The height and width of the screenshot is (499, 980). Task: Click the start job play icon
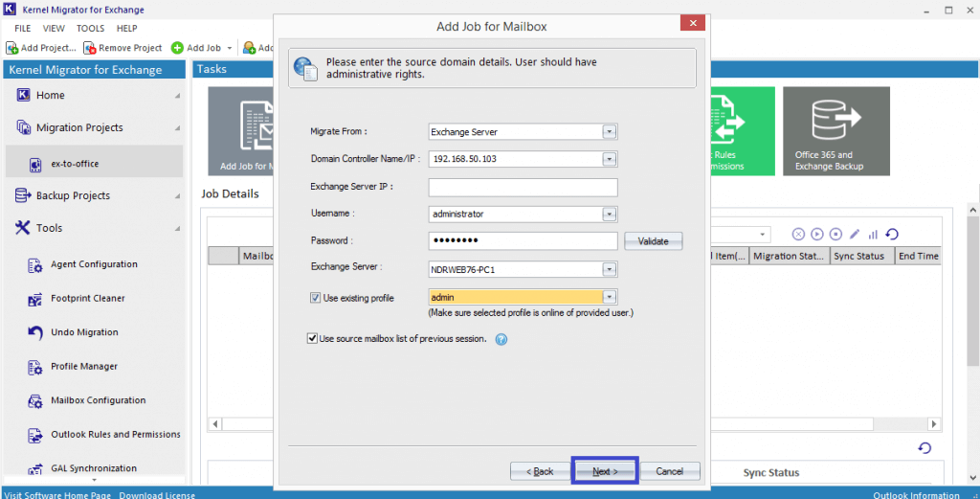(817, 234)
